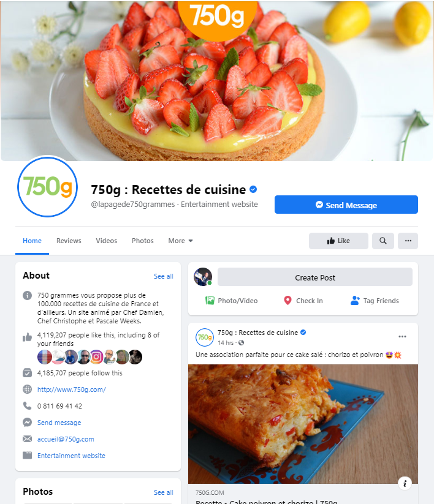
Task: Open the http://www.750g.com/ website link
Action: tap(72, 389)
